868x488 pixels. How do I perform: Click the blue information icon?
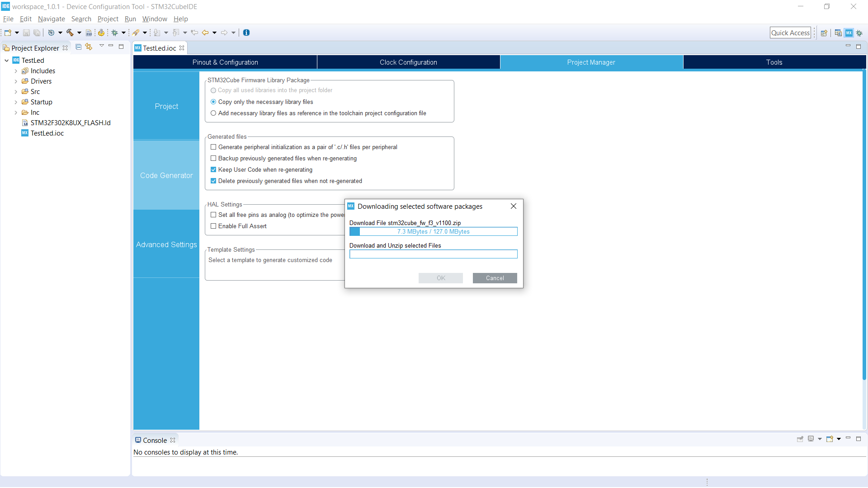246,33
